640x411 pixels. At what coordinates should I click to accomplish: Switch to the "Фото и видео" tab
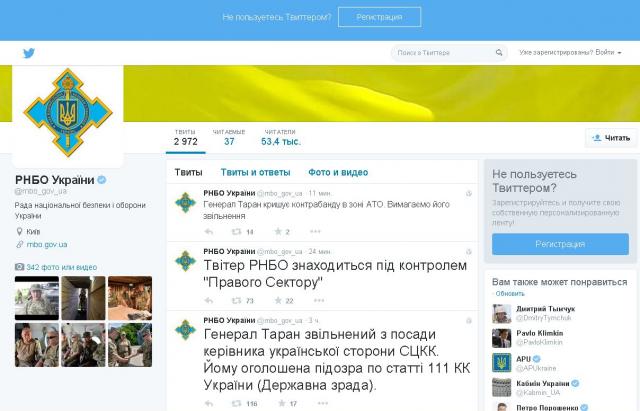pos(338,172)
